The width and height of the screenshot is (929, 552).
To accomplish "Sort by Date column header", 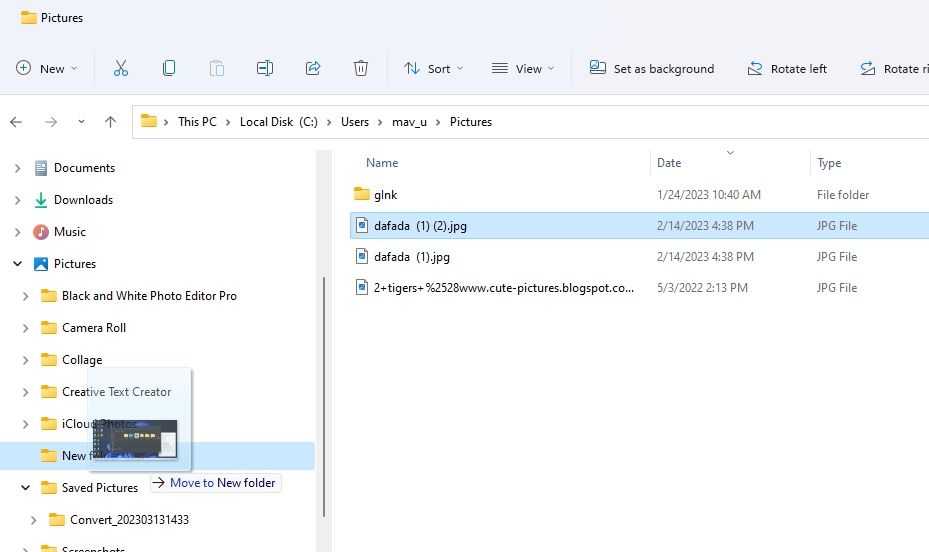I will [x=669, y=163].
